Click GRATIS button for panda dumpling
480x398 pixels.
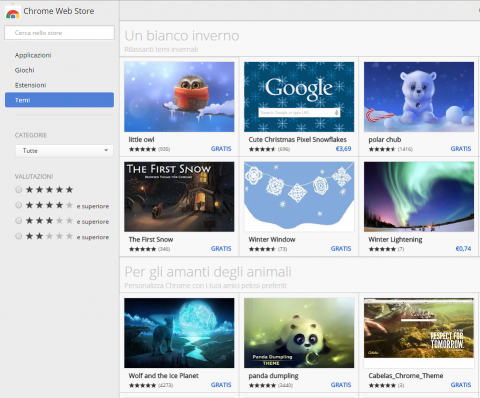click(x=341, y=385)
